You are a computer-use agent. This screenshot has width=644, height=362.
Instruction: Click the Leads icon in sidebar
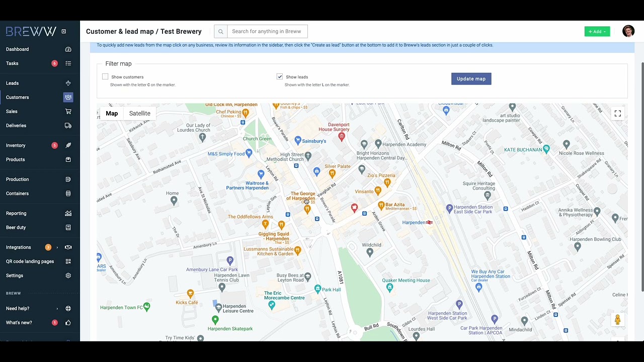tap(68, 83)
